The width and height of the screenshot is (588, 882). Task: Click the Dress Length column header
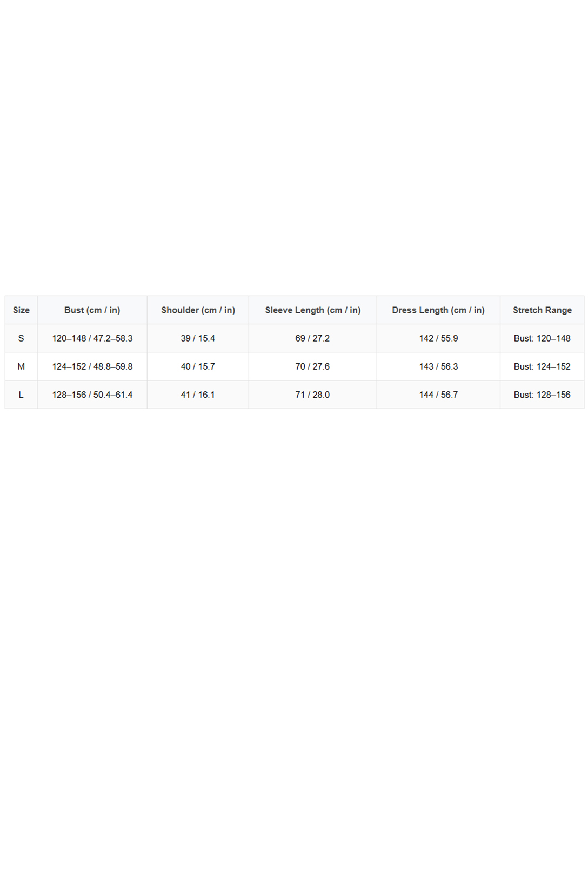coord(438,310)
